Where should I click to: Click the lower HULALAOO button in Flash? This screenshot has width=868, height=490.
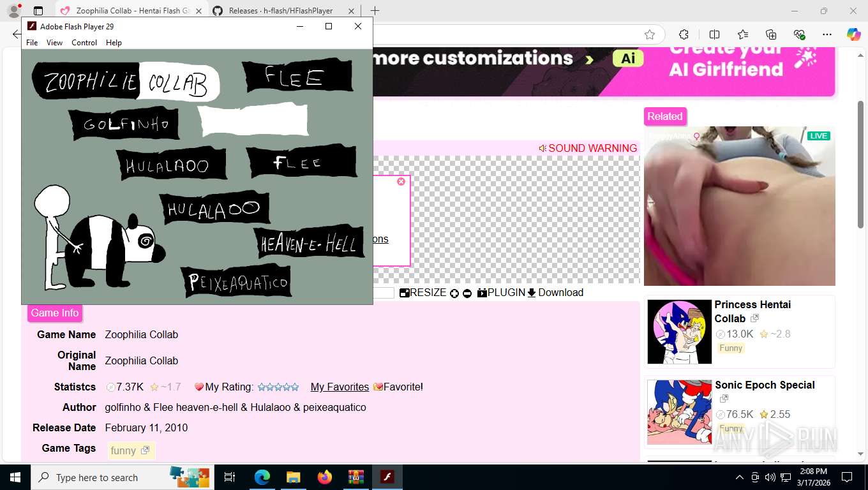tap(214, 207)
